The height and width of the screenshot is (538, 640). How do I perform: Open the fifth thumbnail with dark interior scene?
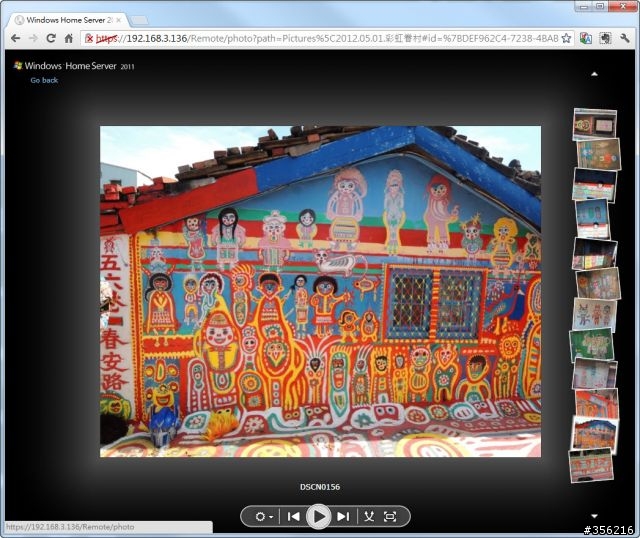[595, 253]
